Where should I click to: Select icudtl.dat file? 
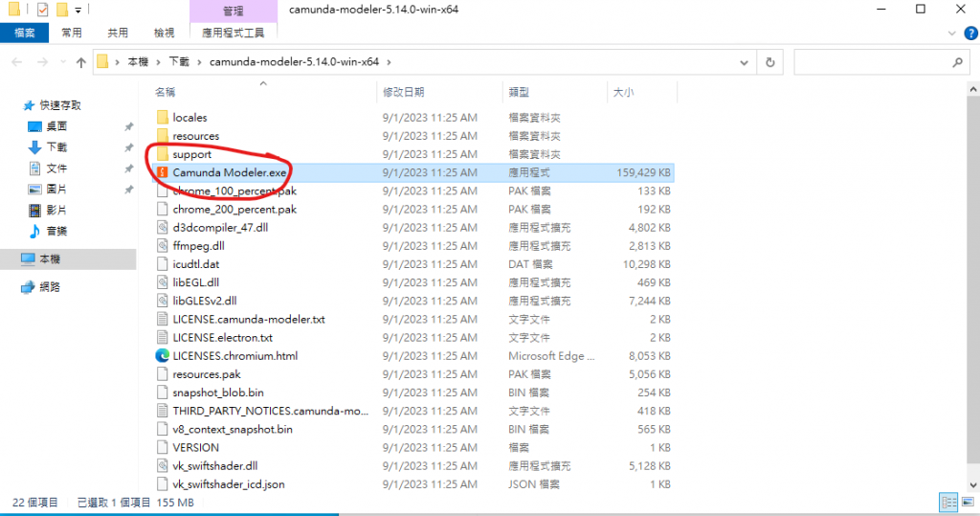(195, 264)
